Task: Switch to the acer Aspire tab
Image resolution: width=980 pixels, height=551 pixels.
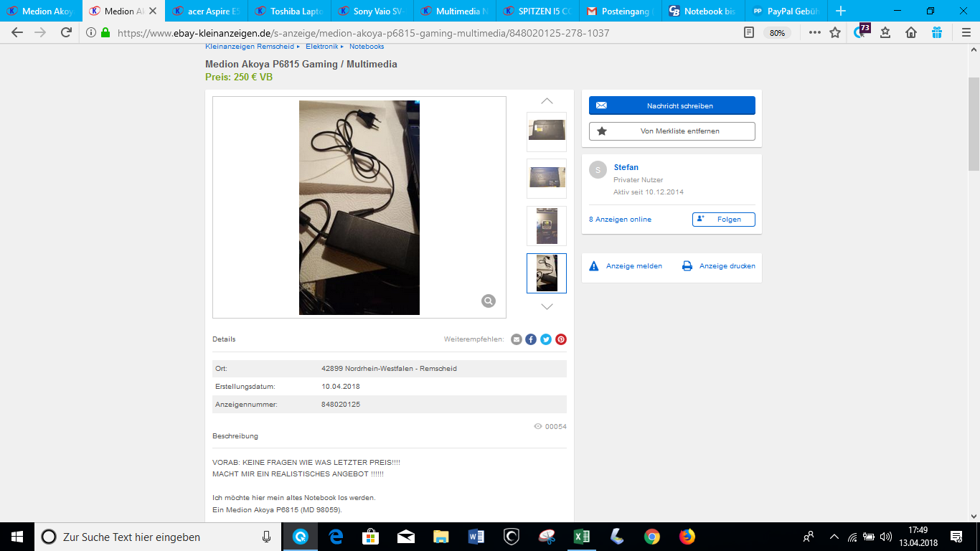Action: 206,11
